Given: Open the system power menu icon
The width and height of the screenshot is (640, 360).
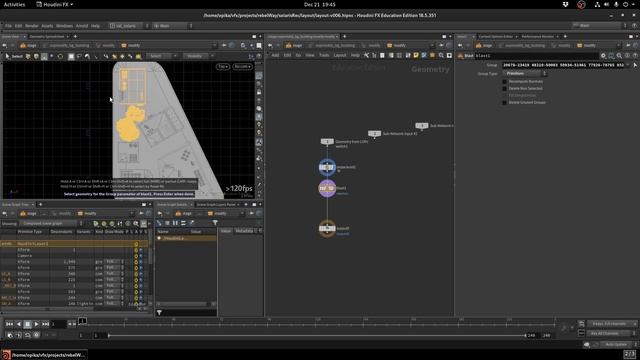Looking at the screenshot, I should [x=625, y=4].
